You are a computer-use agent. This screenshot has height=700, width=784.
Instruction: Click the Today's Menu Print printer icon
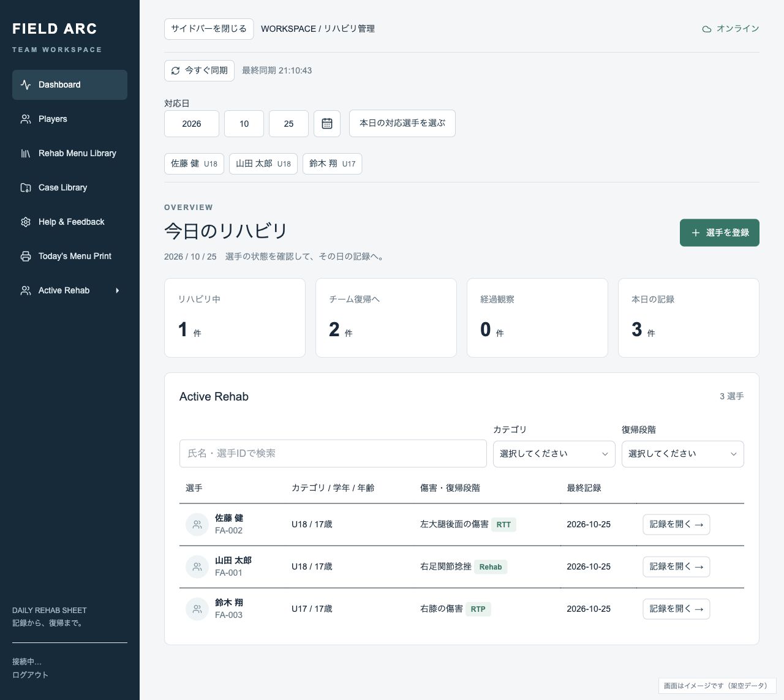[26, 256]
